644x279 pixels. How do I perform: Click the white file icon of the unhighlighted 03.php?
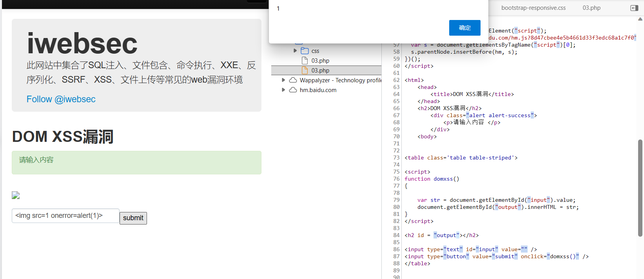[x=305, y=60]
